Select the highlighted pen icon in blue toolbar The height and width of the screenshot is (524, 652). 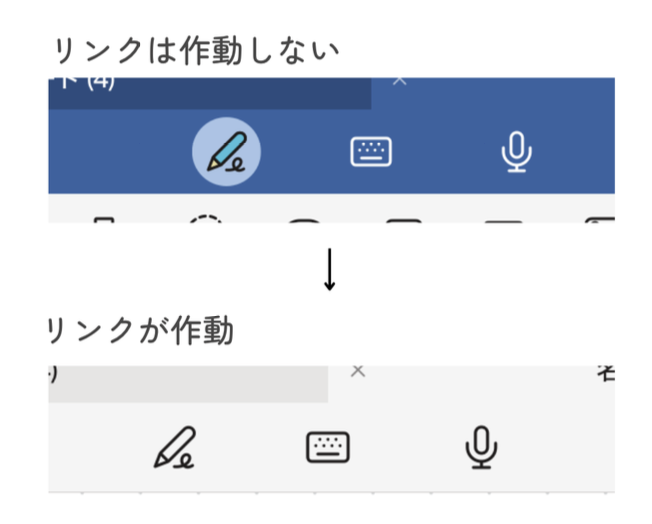tap(226, 152)
